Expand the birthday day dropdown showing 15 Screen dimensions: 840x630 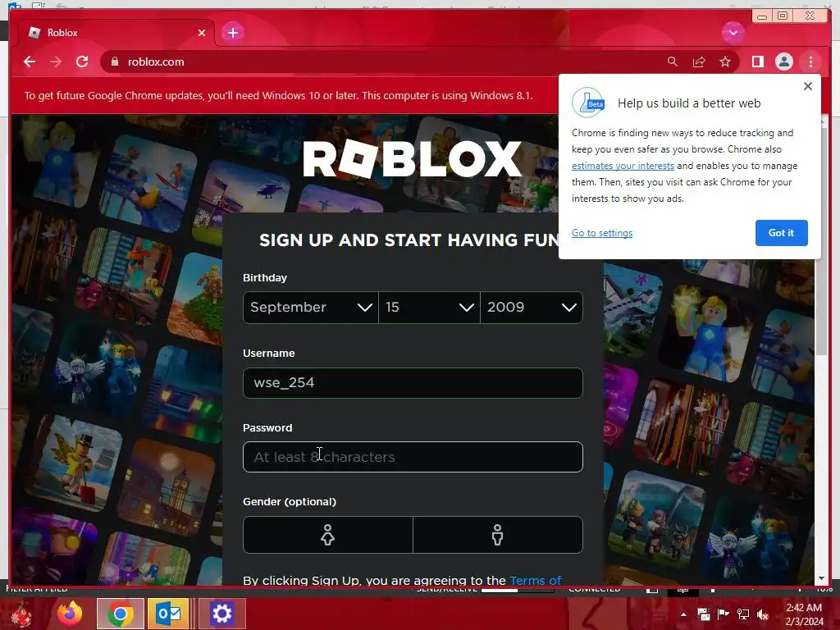coord(429,308)
